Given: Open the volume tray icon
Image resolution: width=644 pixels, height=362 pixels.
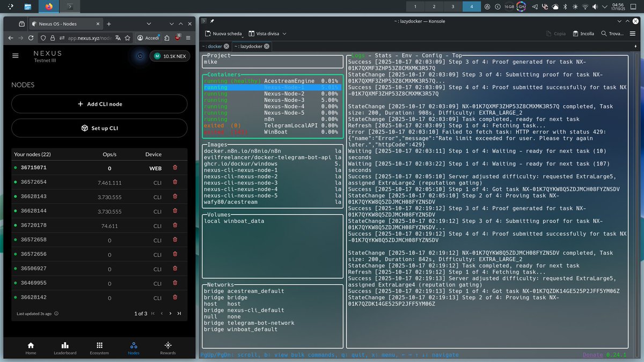Looking at the screenshot, I should point(595,6).
